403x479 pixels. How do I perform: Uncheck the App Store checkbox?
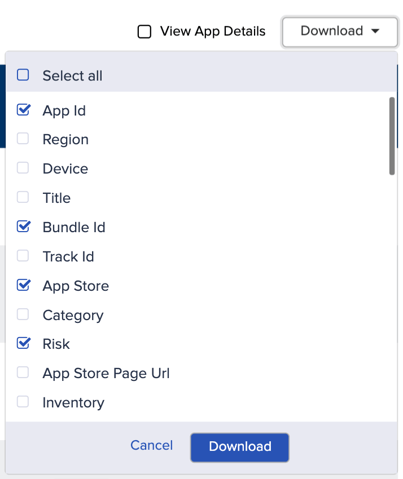pos(23,285)
